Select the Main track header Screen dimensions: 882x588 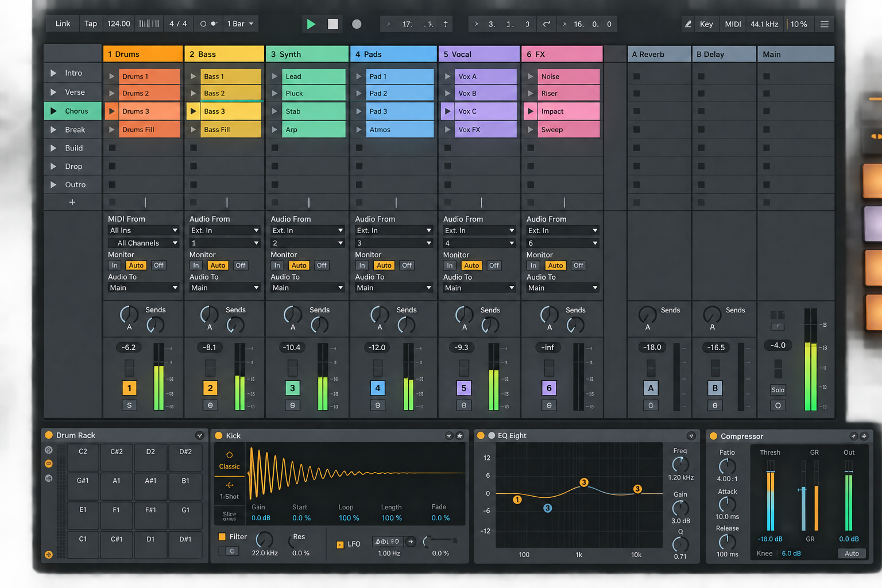(796, 54)
